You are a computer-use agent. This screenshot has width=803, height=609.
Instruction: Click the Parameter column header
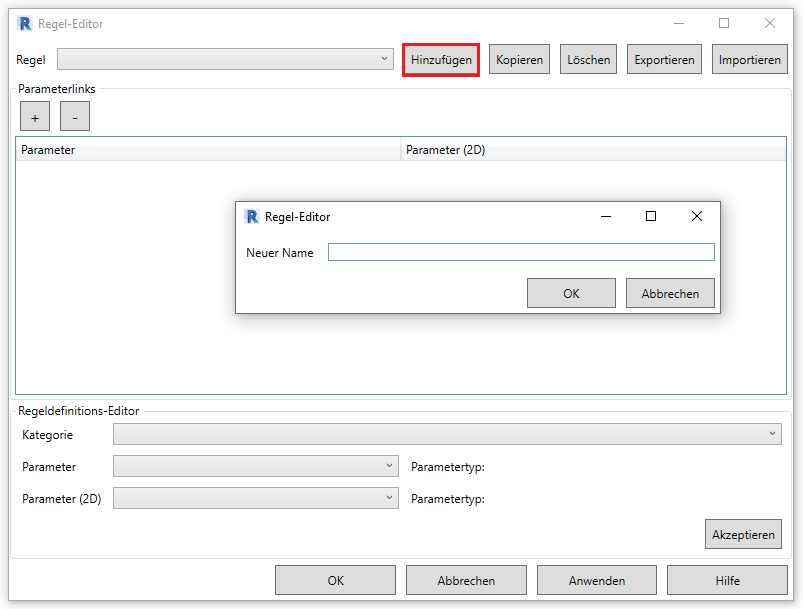point(208,150)
